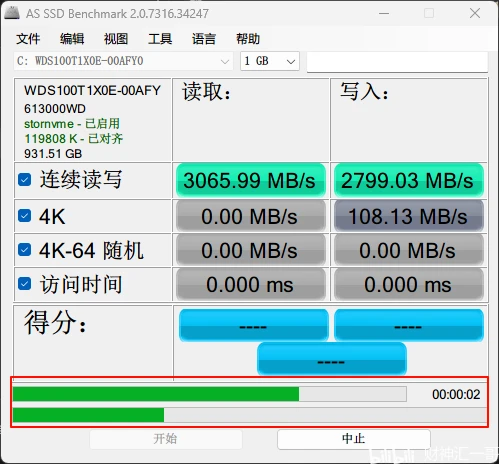Click the 3065.99 MB/s sequential read result
This screenshot has height=464, width=499.
[x=251, y=180]
